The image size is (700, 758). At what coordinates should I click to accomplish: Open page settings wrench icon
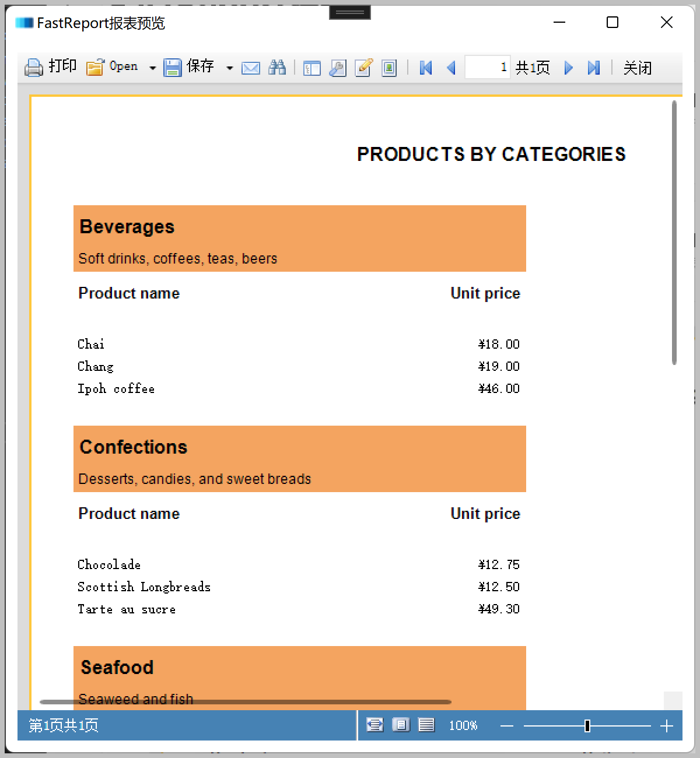point(338,68)
